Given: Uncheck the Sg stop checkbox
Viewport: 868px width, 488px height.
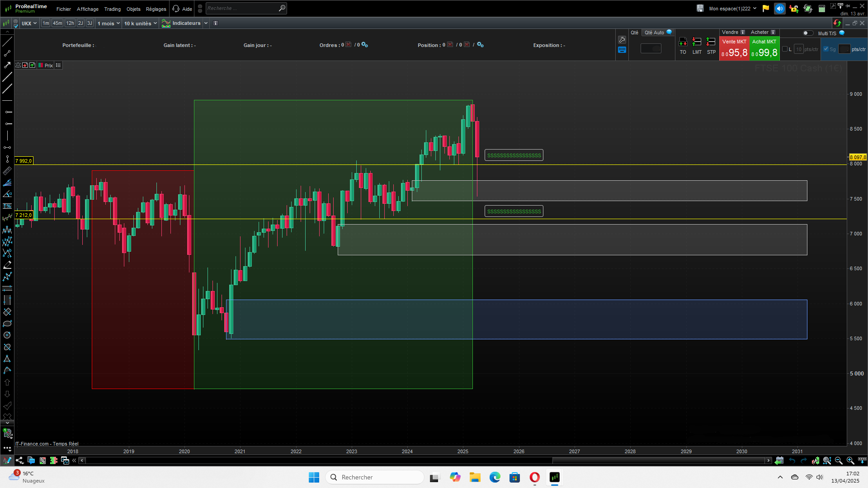Looking at the screenshot, I should pos(826,49).
